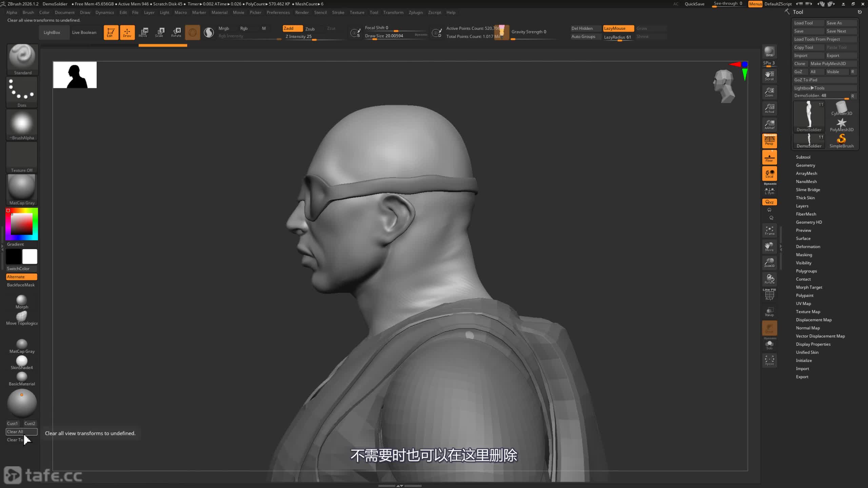This screenshot has height=488, width=868.
Task: Select the Move Topological brush
Action: point(22,319)
